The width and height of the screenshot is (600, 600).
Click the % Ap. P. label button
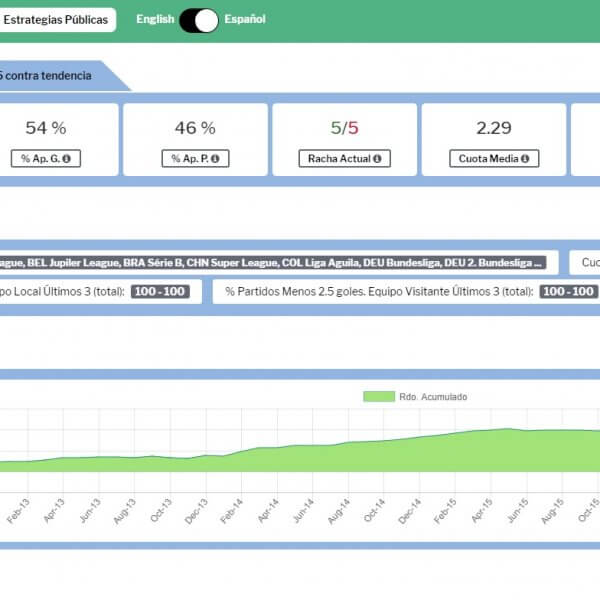(196, 158)
